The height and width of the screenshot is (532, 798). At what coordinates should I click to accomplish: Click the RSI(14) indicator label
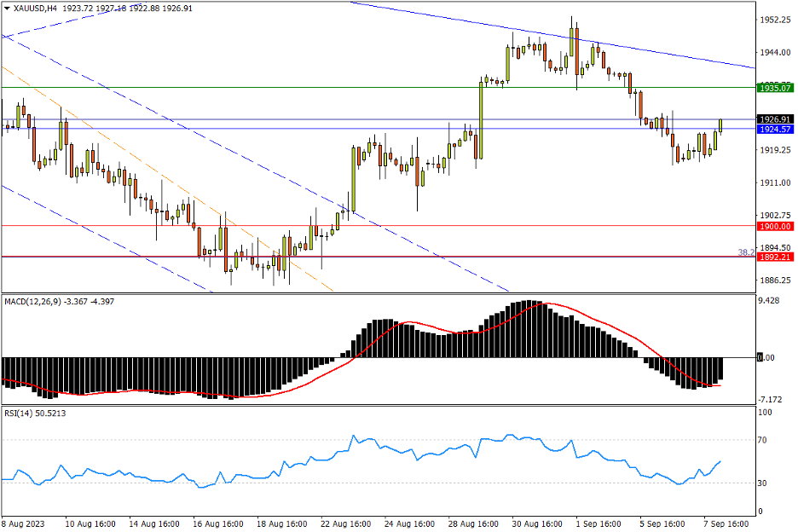click(x=23, y=413)
